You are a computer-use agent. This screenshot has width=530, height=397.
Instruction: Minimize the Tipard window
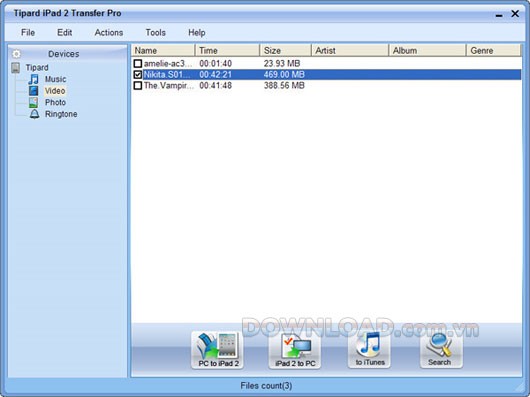(x=499, y=15)
